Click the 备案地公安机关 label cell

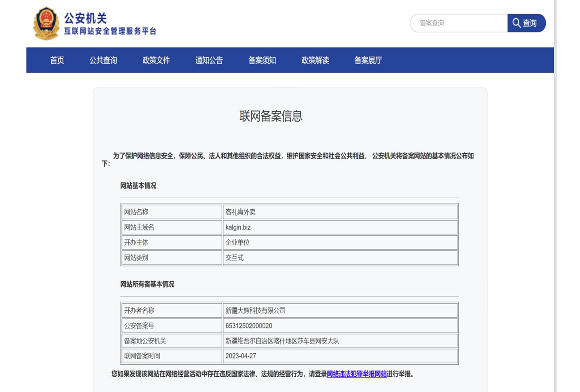pos(172,341)
